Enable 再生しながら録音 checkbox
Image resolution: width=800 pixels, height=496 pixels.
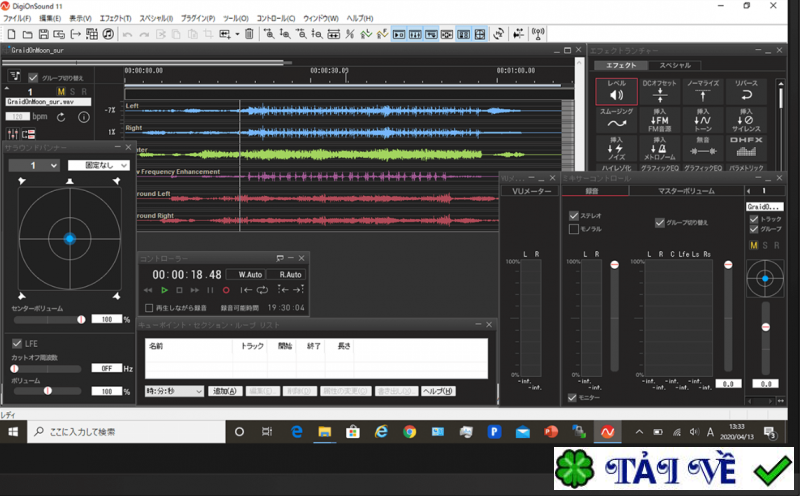[x=149, y=308]
